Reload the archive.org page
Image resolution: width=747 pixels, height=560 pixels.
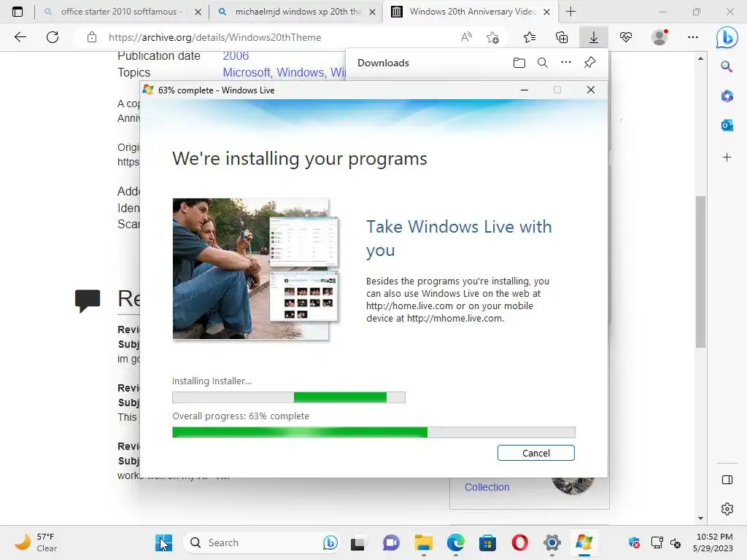(53, 37)
